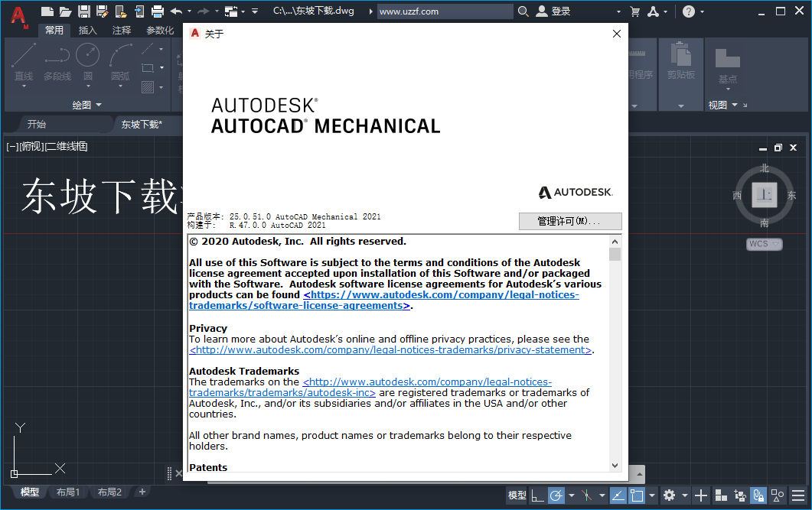The image size is (812, 510).
Task: Expand the sign-in (登录) dropdown arrow
Action: tap(618, 11)
